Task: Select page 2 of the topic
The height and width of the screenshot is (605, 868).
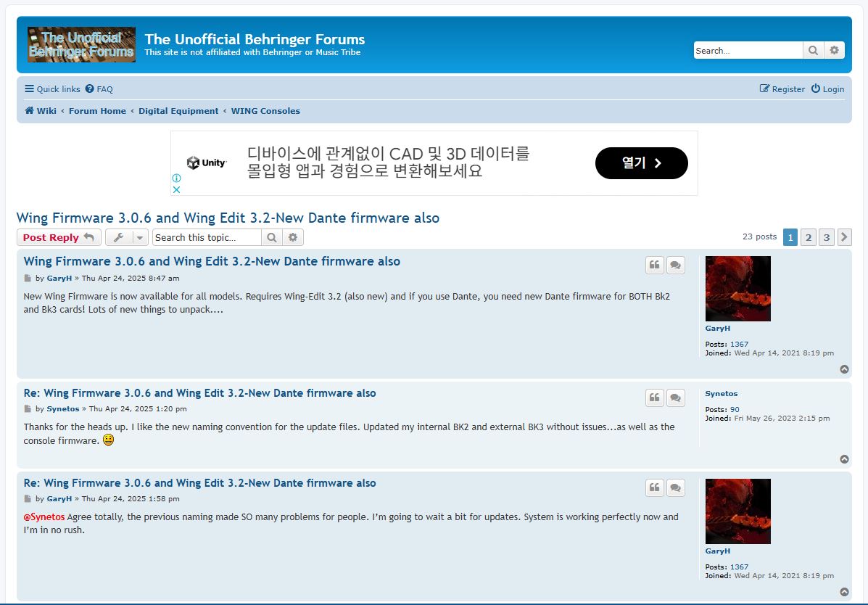Action: (808, 236)
